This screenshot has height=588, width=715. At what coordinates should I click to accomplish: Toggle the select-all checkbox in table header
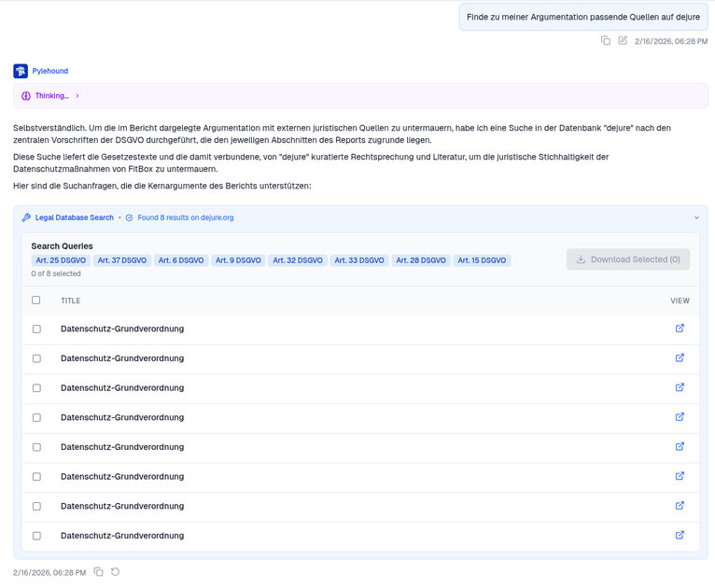[36, 301]
